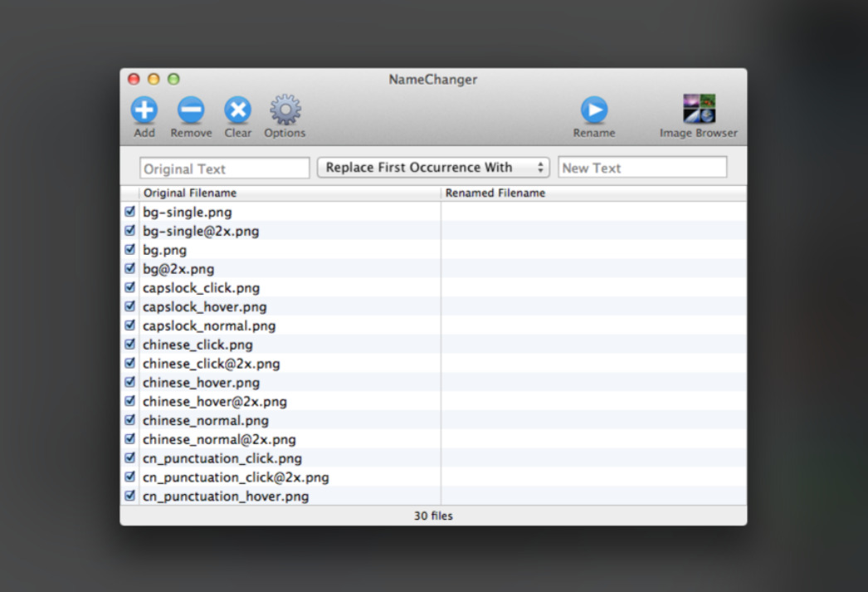This screenshot has width=868, height=592.
Task: Uncheck chinese_click.png checkbox
Action: click(x=130, y=344)
